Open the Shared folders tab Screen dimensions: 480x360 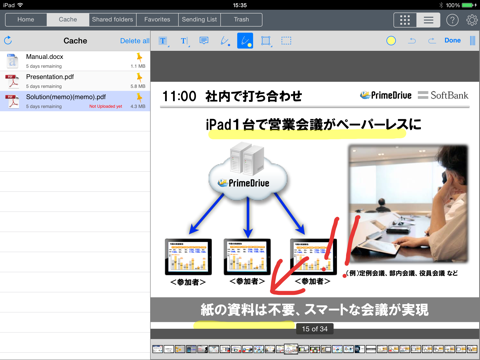[x=112, y=20]
